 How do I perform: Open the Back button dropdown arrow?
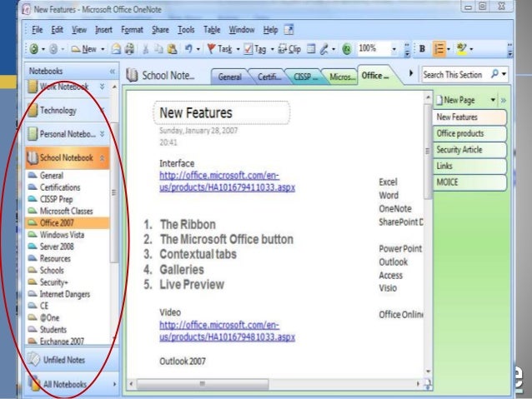click(43, 49)
